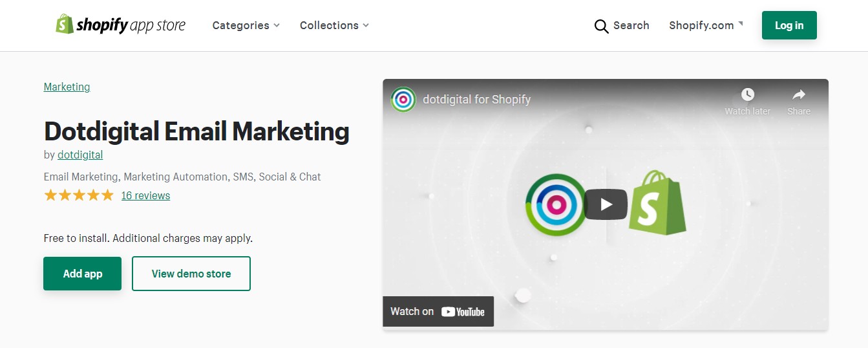Click the 'Free to install' pricing text
The height and width of the screenshot is (348, 868).
click(148, 238)
